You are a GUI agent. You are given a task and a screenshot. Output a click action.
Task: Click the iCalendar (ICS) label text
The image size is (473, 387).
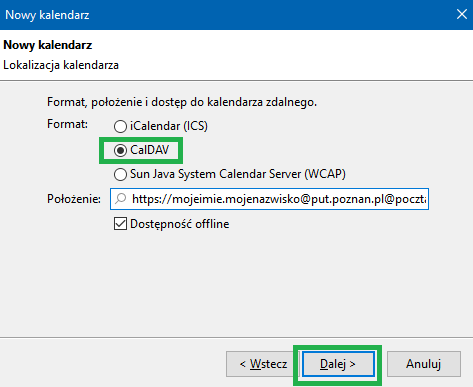[x=169, y=126]
